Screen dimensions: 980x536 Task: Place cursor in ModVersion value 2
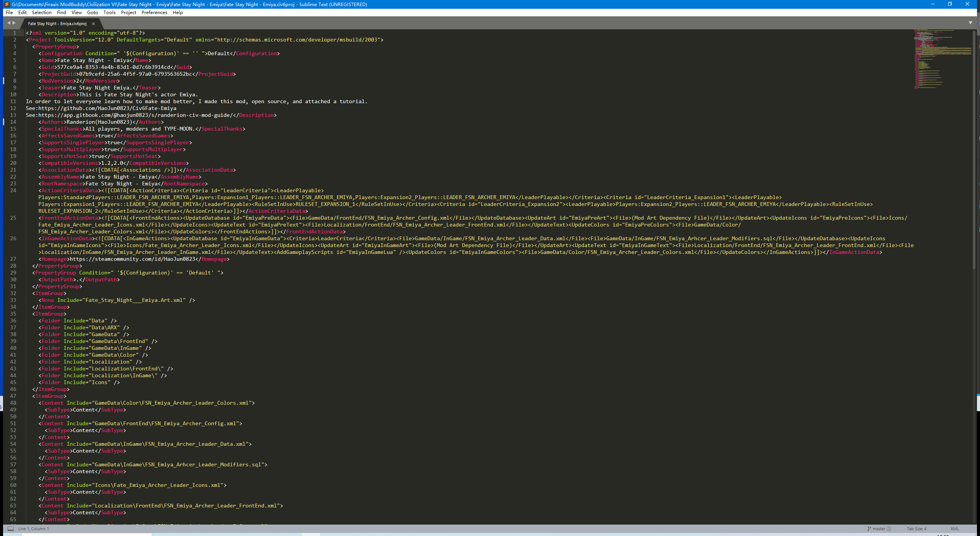78,81
